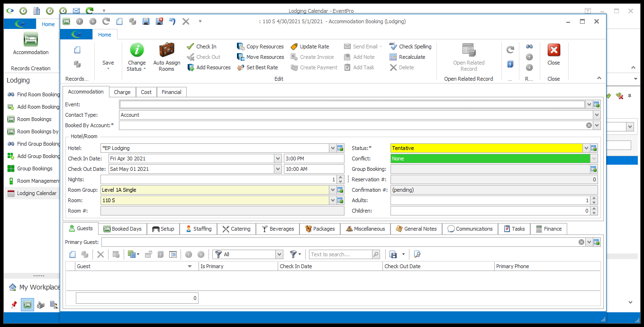Expand the Room dropdown showing 110 S
Image resolution: width=644 pixels, height=327 pixels.
click(333, 200)
